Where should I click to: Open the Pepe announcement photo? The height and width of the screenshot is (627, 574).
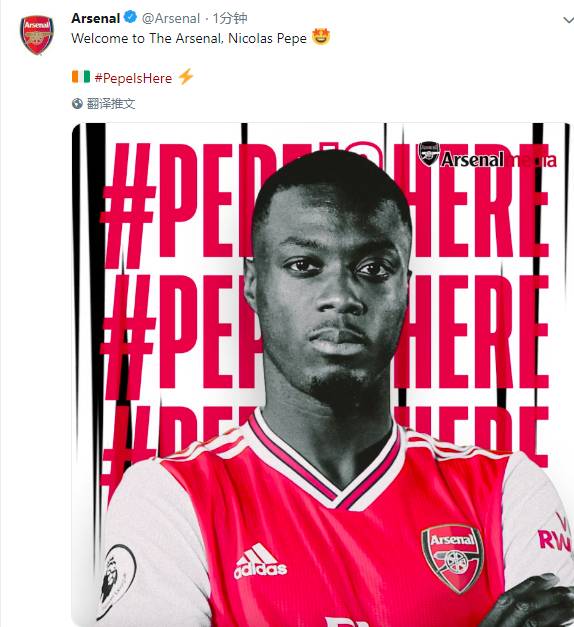[322, 375]
